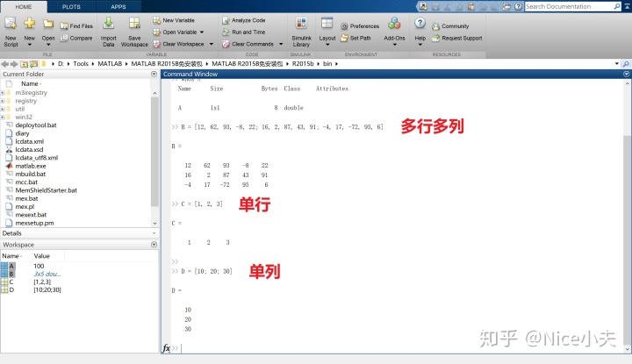Click the yellow plus New icon

tap(30, 24)
